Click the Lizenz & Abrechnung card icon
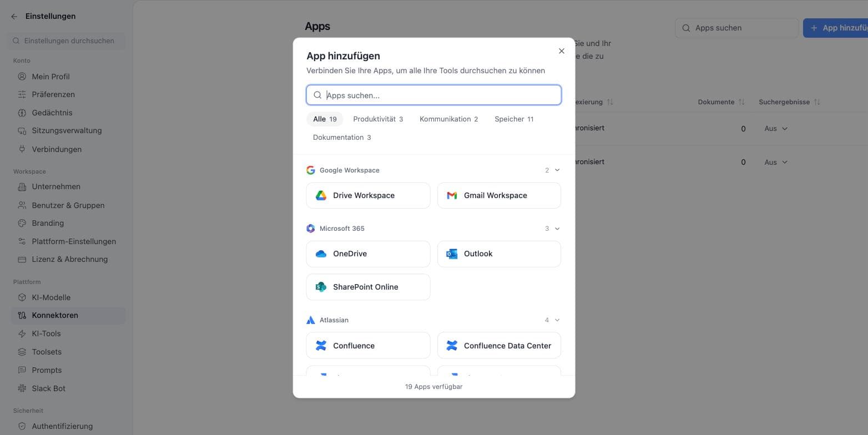 22,259
